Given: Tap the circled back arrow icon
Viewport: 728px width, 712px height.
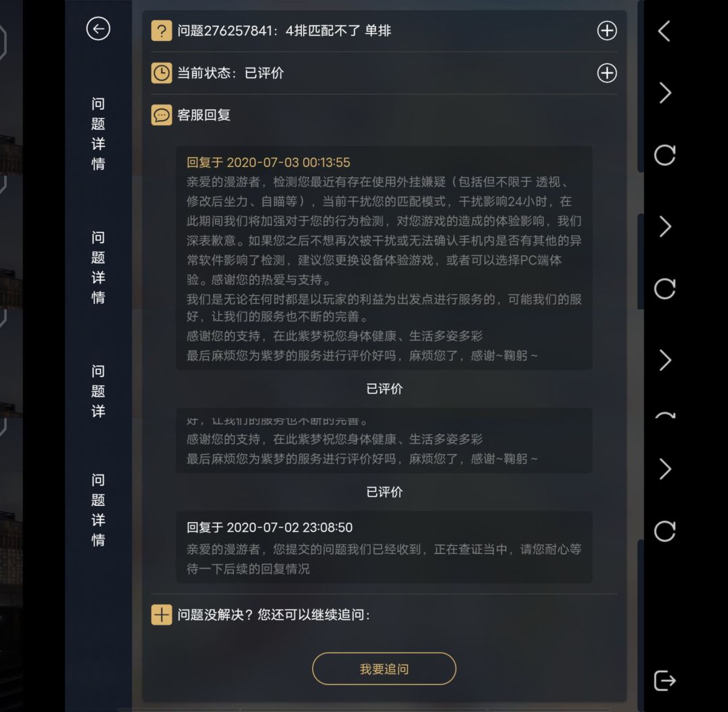Looking at the screenshot, I should click(98, 29).
